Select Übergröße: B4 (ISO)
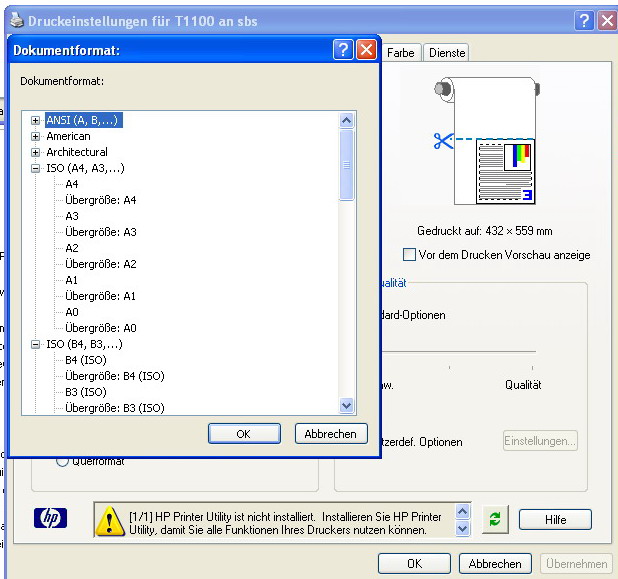This screenshot has width=618, height=579. (x=115, y=376)
